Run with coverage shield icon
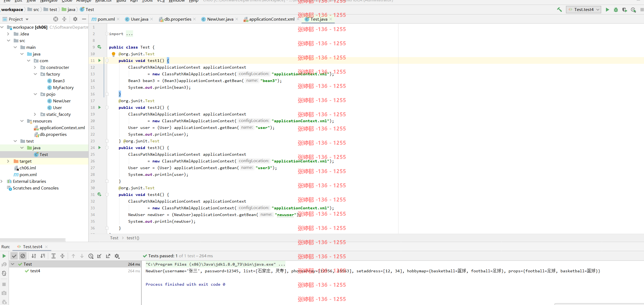The width and height of the screenshot is (644, 305). tap(624, 10)
